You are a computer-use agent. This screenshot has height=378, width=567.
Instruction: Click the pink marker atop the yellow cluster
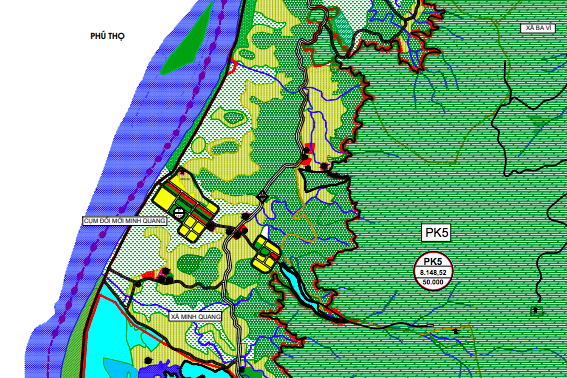tap(182, 173)
